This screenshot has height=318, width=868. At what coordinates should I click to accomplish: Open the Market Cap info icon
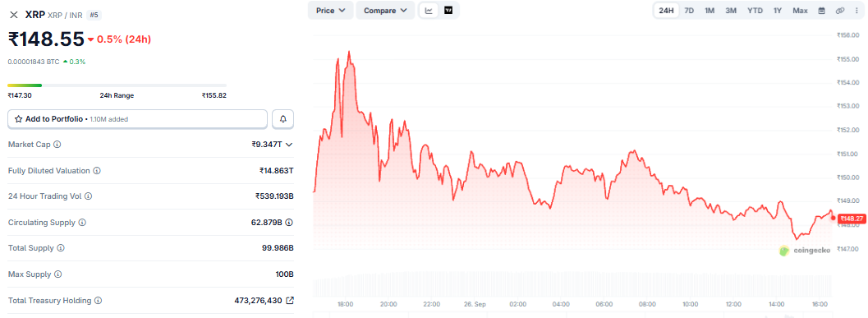57,145
